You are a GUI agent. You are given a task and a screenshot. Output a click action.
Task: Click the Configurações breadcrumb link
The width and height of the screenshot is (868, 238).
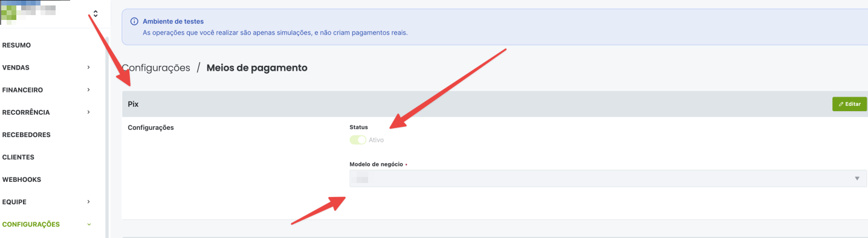[156, 68]
